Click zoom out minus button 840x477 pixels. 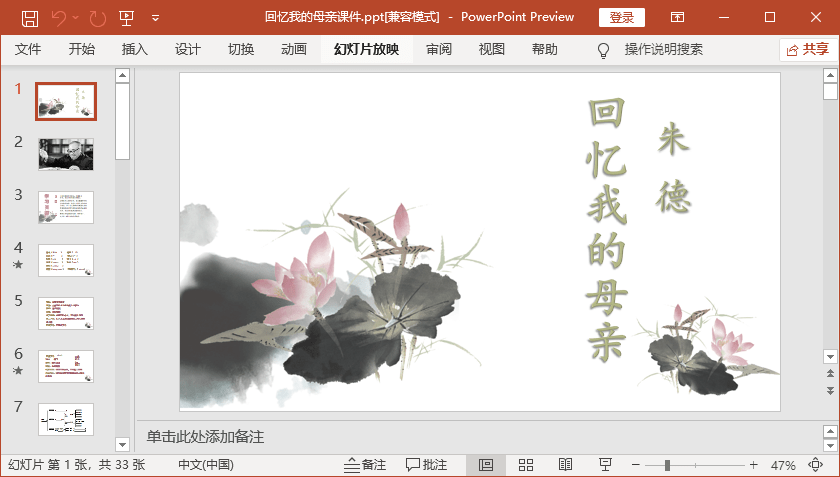(x=635, y=465)
